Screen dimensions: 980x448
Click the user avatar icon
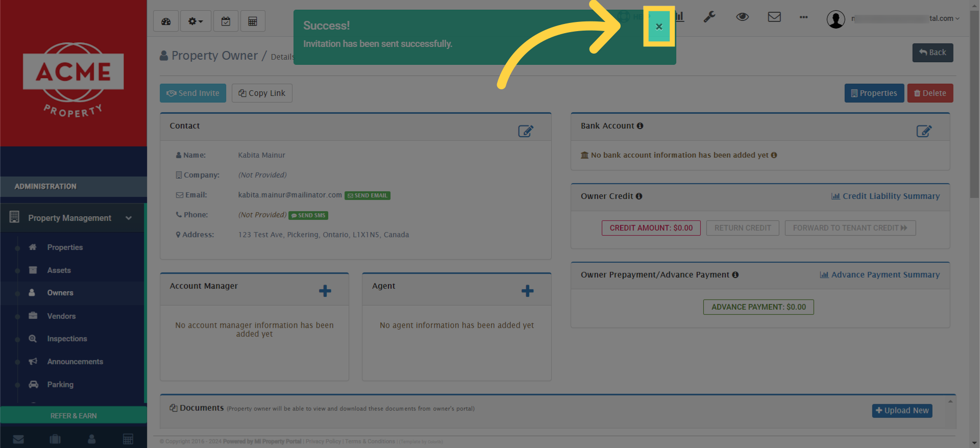[836, 19]
